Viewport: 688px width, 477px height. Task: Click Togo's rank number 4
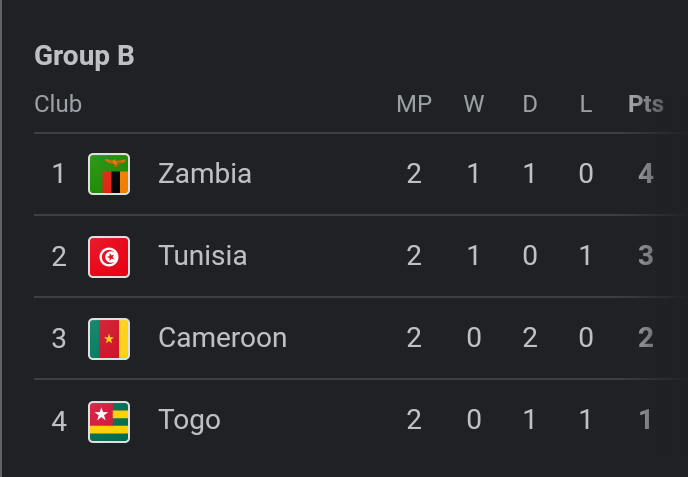tap(59, 420)
